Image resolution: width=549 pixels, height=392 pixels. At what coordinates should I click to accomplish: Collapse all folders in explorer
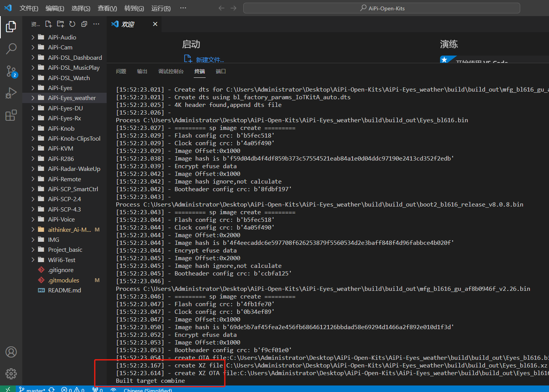point(84,24)
